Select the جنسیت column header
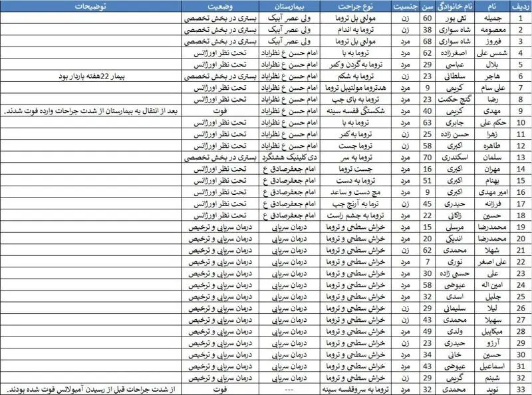Viewport: 532px width, 395px height. tap(406, 6)
